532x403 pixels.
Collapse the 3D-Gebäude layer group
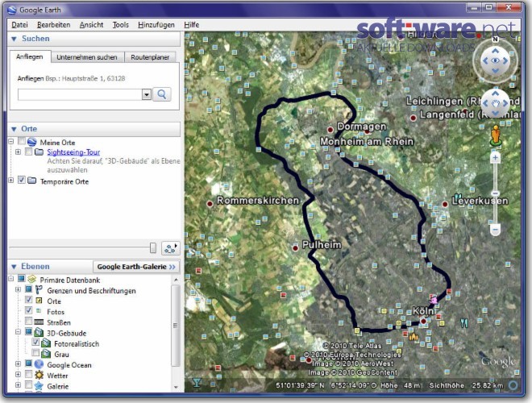(18, 332)
